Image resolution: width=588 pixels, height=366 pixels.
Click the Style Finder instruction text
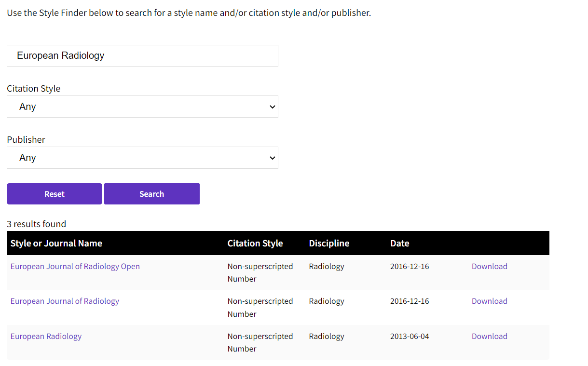(x=189, y=13)
